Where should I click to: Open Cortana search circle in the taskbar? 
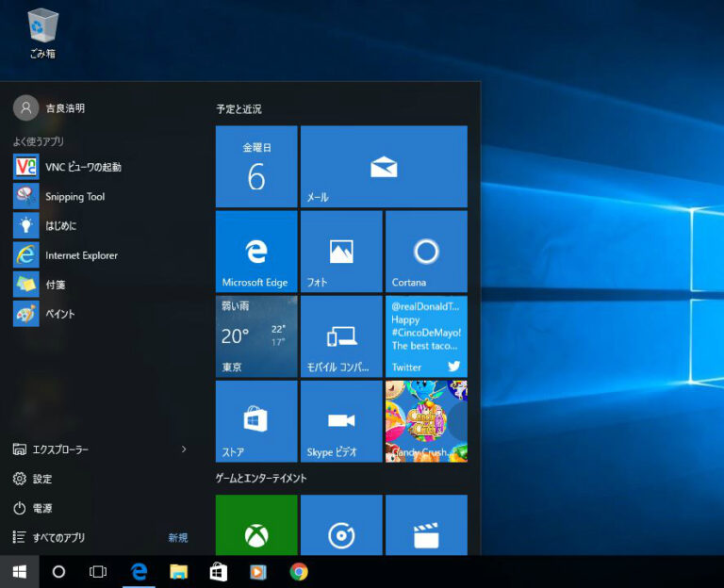point(58,572)
